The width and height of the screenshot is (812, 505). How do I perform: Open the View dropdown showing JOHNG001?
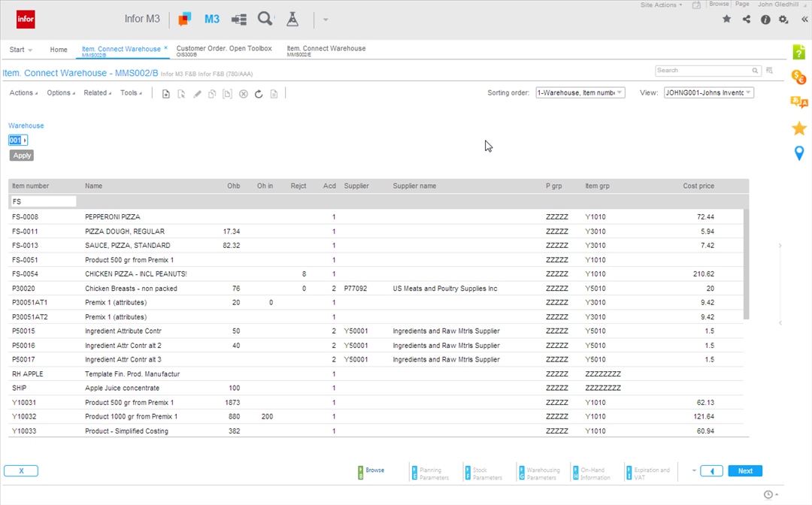[708, 93]
